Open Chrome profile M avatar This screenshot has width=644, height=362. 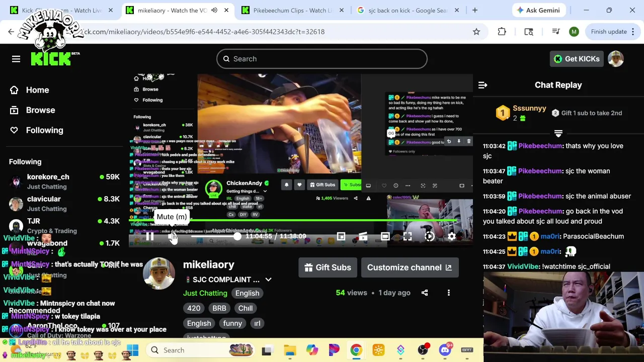[574, 32]
